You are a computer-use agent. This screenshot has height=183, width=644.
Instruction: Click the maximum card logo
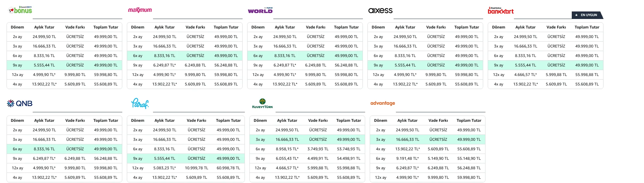tap(140, 10)
